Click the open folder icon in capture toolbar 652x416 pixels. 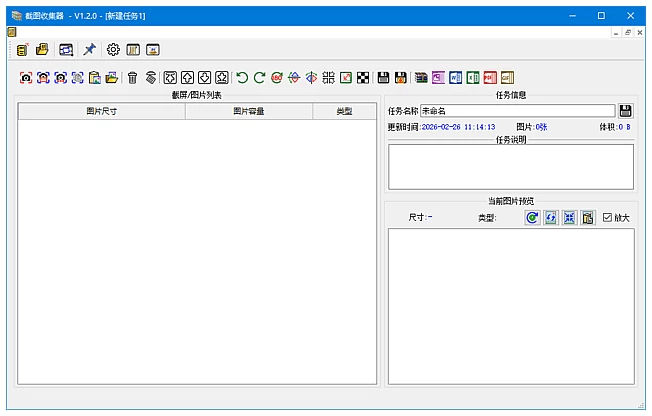coord(112,77)
